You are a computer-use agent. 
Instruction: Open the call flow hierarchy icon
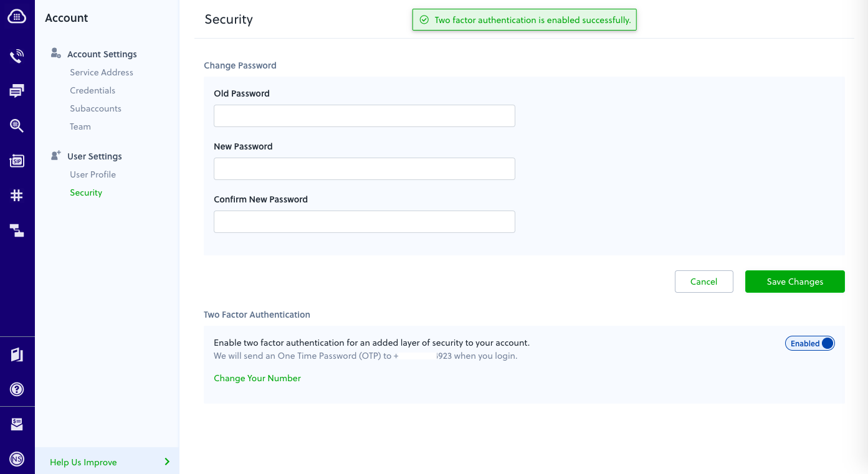[x=17, y=230]
